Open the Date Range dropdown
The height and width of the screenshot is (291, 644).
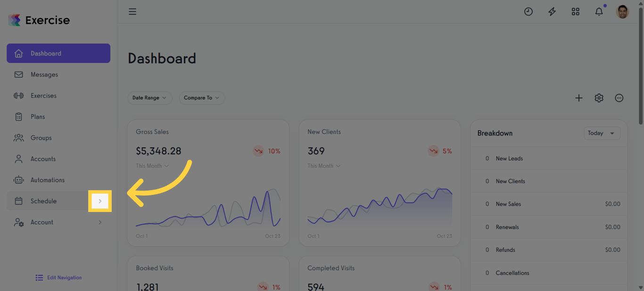coord(149,98)
